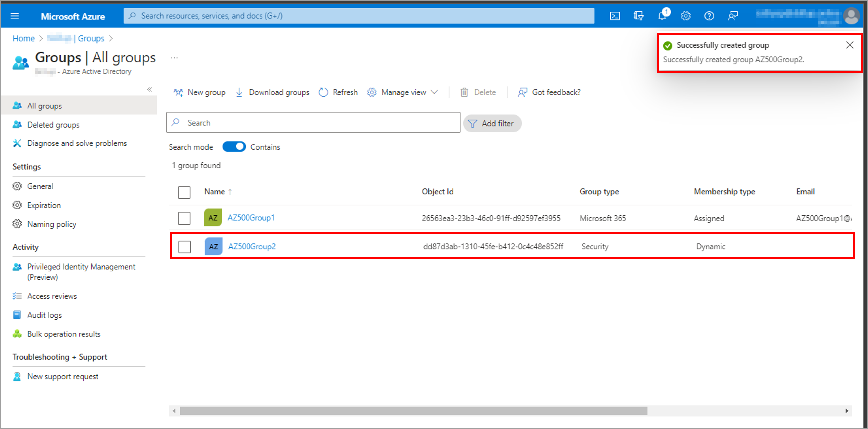The height and width of the screenshot is (429, 868).
Task: Click scroll left arrow on horizontal scrollbar
Action: pyautogui.click(x=174, y=411)
